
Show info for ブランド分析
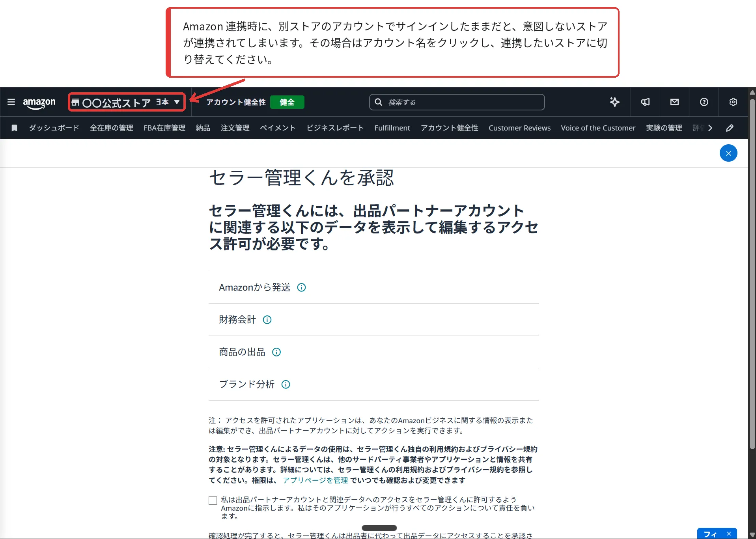[x=286, y=384]
